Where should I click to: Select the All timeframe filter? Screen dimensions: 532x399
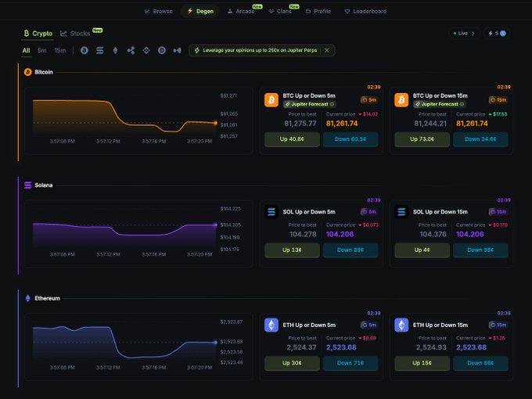[26, 51]
